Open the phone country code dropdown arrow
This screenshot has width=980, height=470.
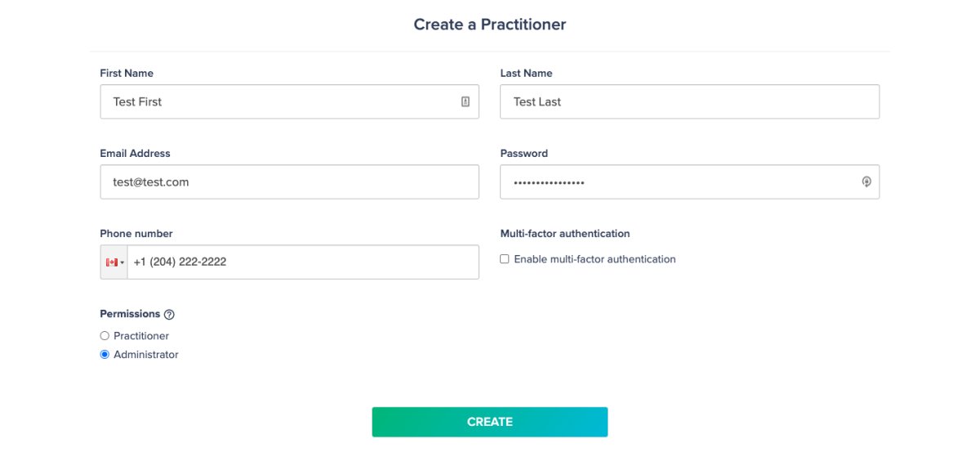coord(122,262)
